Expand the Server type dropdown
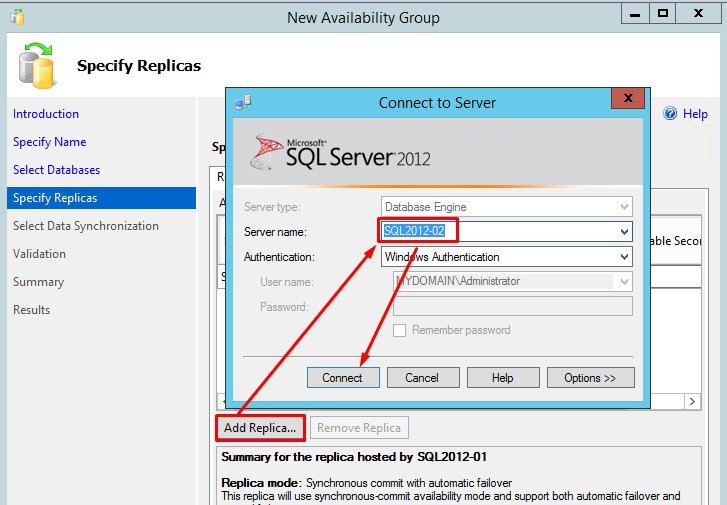The height and width of the screenshot is (505, 727). (x=624, y=207)
